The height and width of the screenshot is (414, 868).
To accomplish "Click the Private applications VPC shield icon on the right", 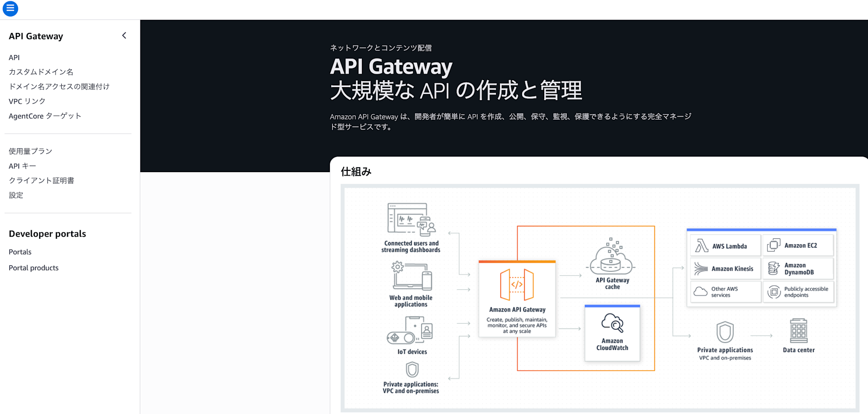I will [725, 332].
